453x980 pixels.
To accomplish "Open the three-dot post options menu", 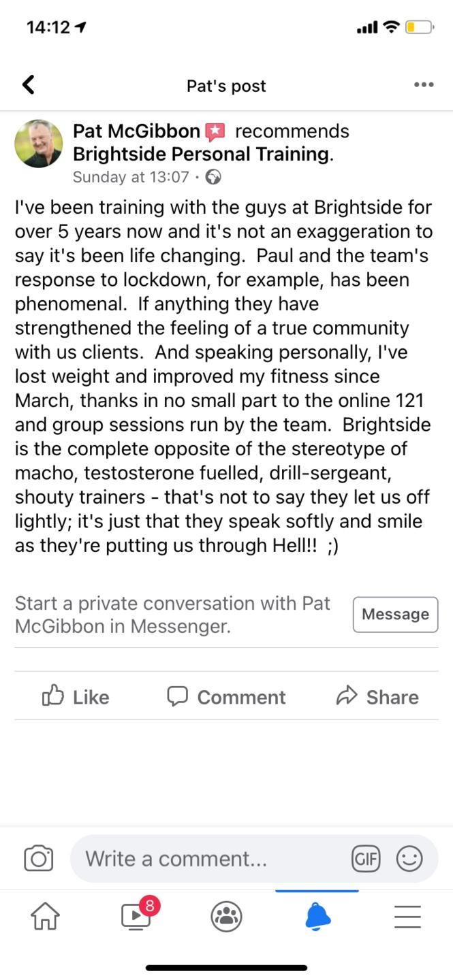I will (424, 85).
